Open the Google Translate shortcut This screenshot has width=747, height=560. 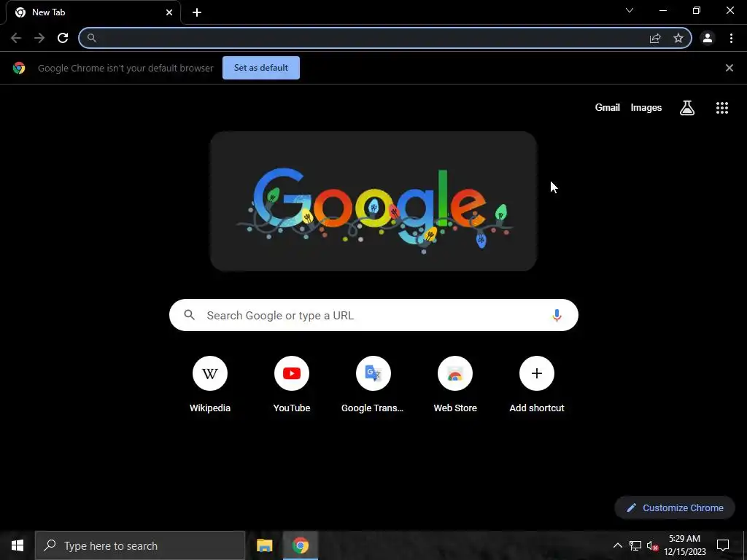coord(373,385)
